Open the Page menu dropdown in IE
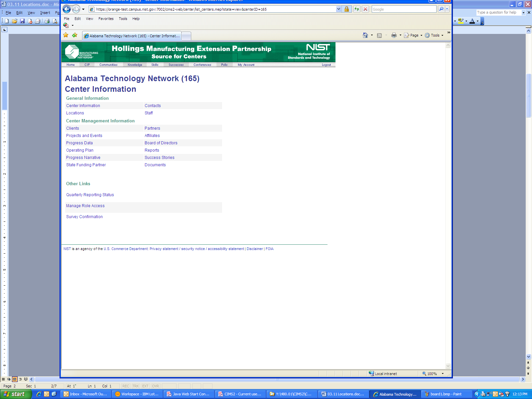 [x=413, y=35]
